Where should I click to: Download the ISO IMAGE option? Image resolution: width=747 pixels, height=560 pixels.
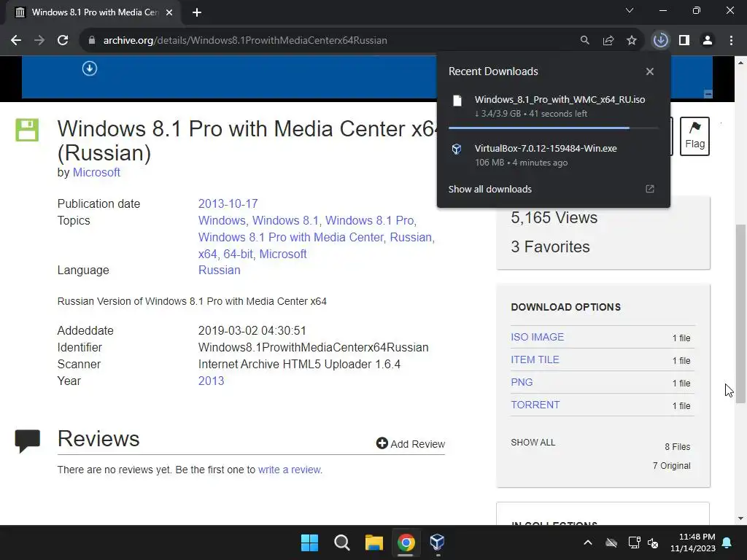pos(538,337)
